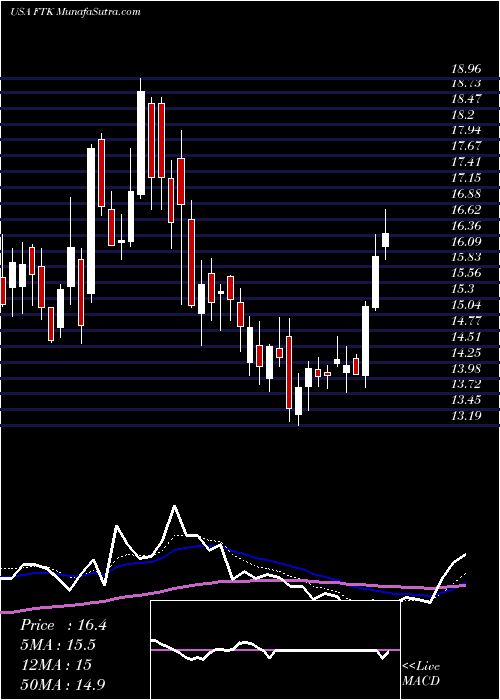Click inside the MACD inset chart box
Image resolution: width=500 pixels, height=700 pixels.
[x=275, y=650]
